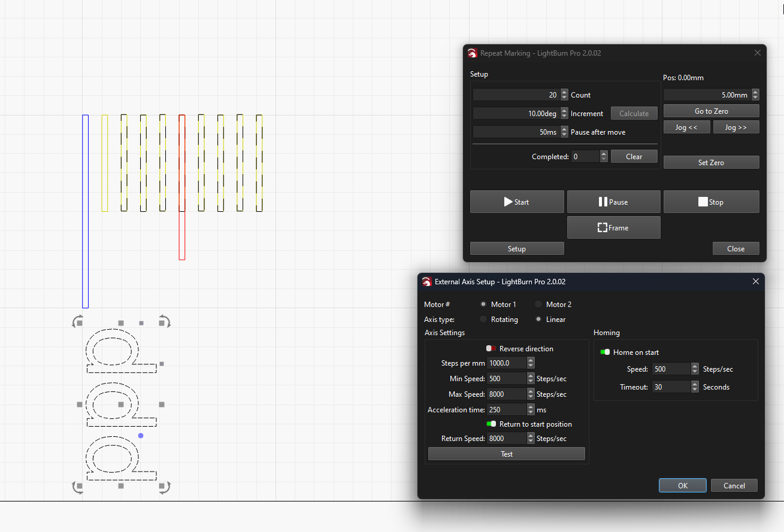Image resolution: width=784 pixels, height=532 pixels.
Task: Increase the Count value with stepper
Action: [564, 93]
